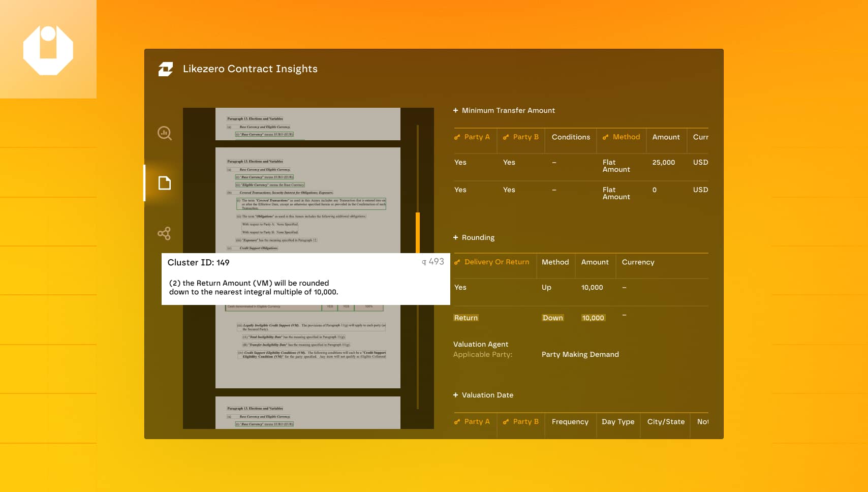The image size is (868, 492).
Task: Select the document view sidebar icon
Action: pyautogui.click(x=165, y=183)
